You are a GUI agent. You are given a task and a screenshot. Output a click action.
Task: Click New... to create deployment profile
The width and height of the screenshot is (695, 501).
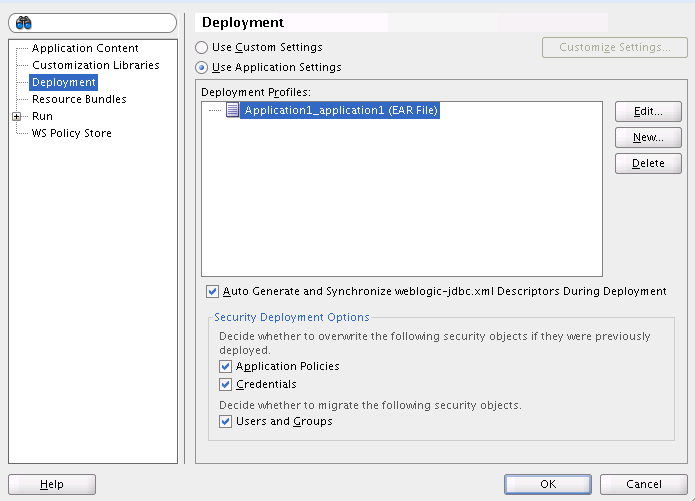pyautogui.click(x=648, y=138)
